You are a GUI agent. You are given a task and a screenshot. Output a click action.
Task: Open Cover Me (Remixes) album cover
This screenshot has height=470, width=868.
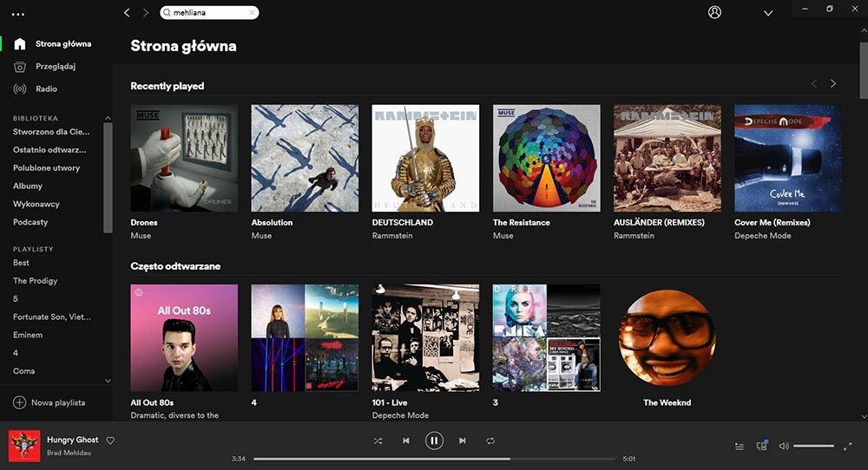[x=787, y=158]
